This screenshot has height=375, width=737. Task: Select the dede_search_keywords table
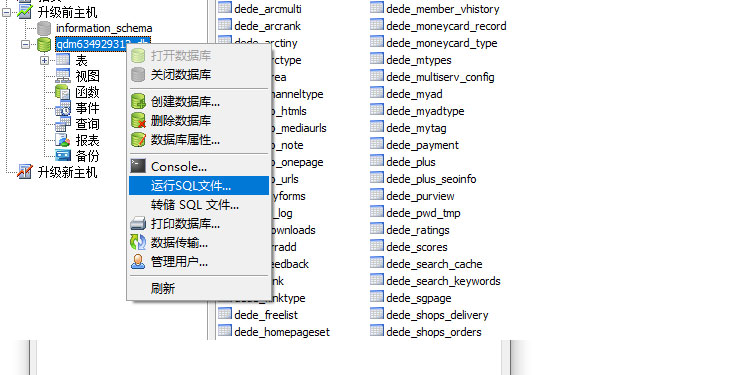(443, 281)
